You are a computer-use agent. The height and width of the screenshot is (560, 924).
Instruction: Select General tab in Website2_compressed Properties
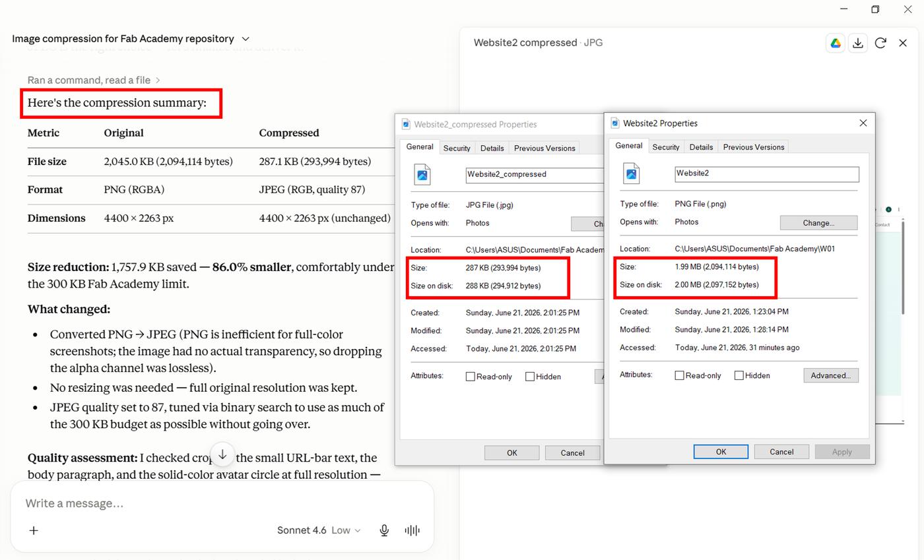pos(419,147)
